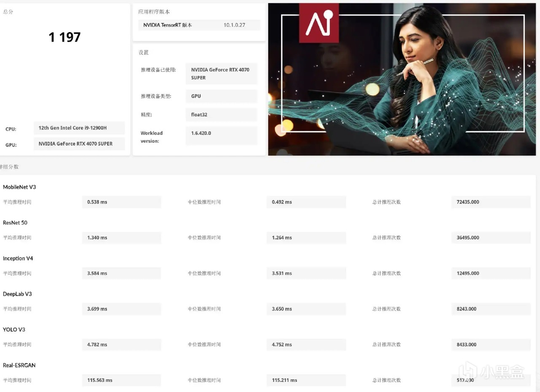
Task: Click the 应用程序版本 heading
Action: coord(154,12)
